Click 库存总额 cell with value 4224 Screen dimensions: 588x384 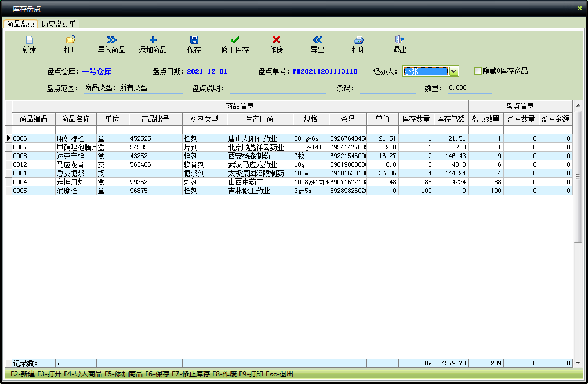[x=451, y=182]
